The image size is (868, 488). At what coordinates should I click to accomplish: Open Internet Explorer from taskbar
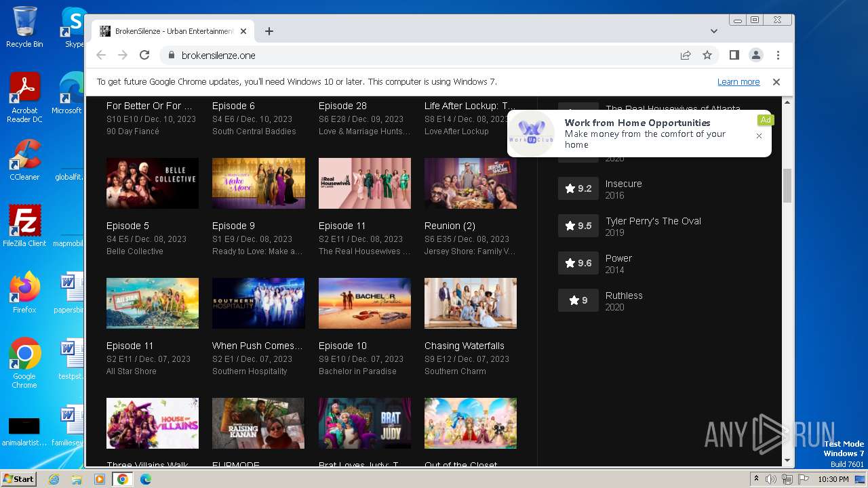tap(54, 479)
